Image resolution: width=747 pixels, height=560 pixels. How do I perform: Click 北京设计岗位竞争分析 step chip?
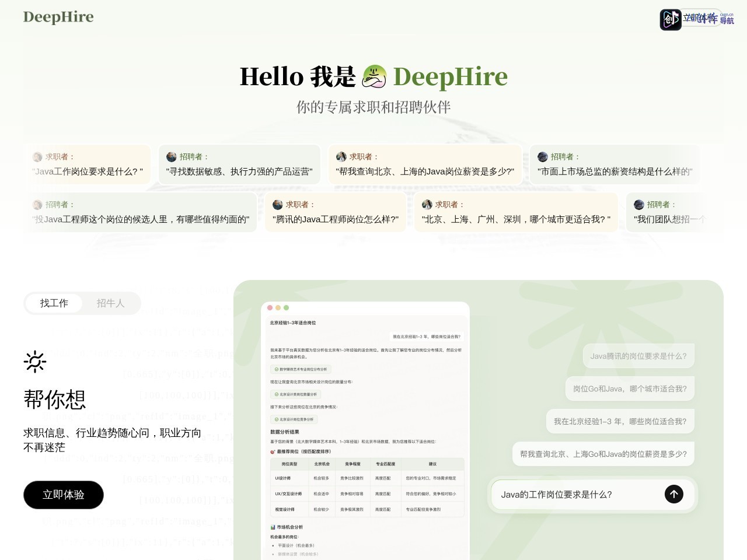click(294, 419)
